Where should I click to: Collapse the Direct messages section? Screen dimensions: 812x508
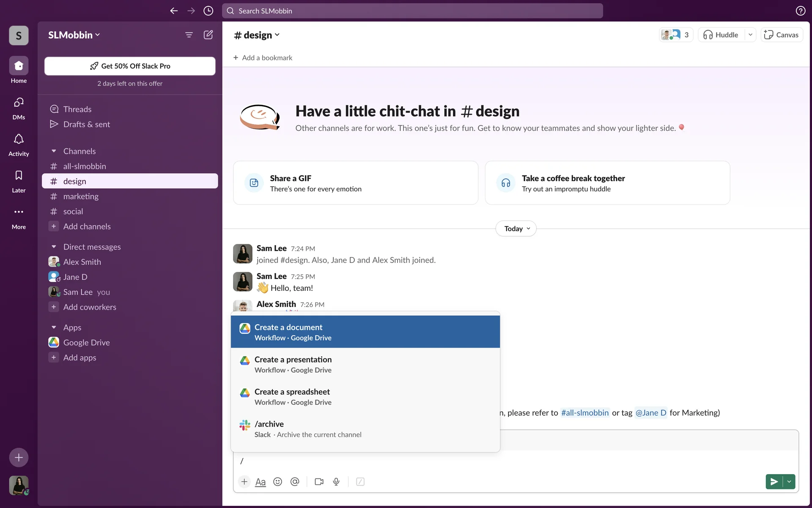[x=54, y=247]
